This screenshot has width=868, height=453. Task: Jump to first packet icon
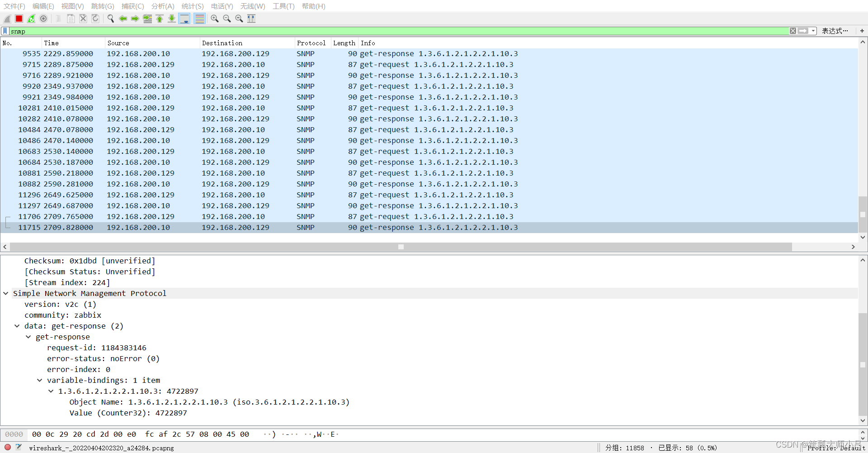(x=160, y=19)
